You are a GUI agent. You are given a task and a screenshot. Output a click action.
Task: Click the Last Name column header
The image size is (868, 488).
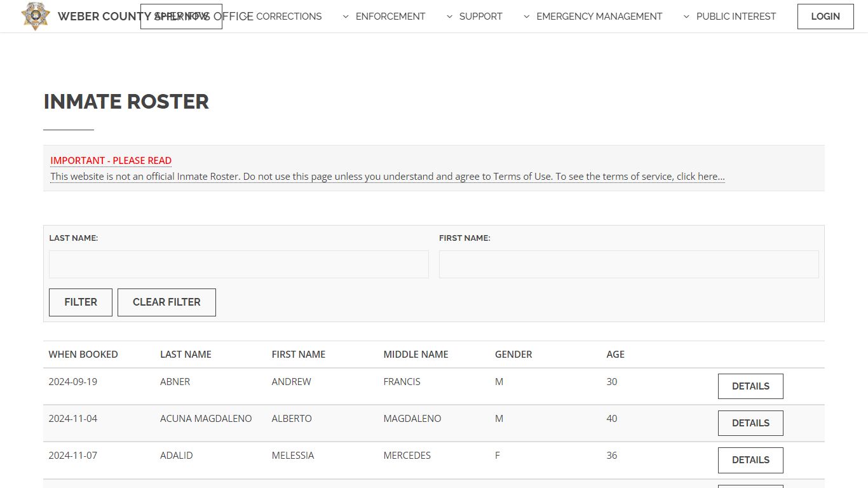[x=186, y=355]
